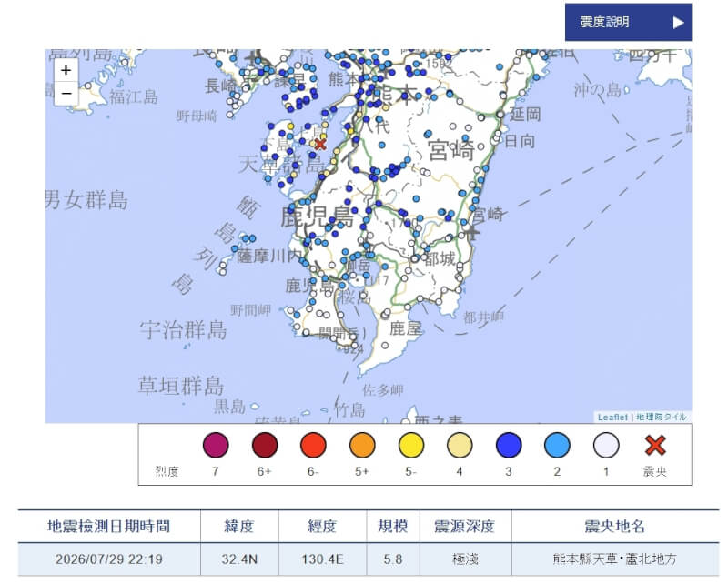This screenshot has width=728, height=584.
Task: Click the red X 震央 legend icon
Action: tap(655, 445)
